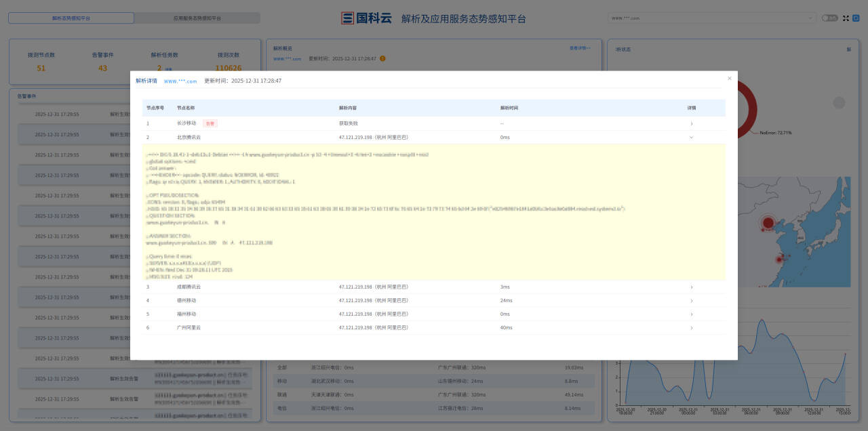
Task: Expand details for 广州阿里云 row
Action: coord(691,328)
